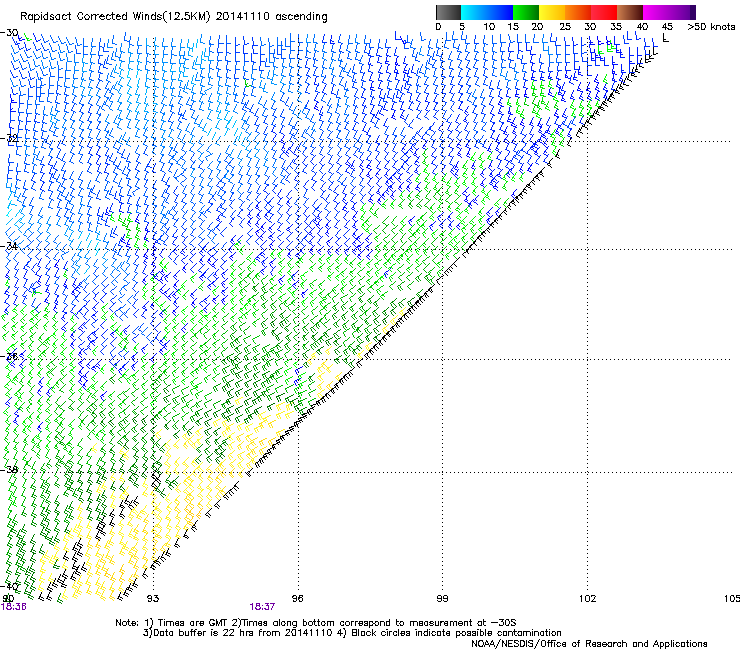
Task: Click the magenta 40-45 knots legend segment
Action: pyautogui.click(x=656, y=12)
